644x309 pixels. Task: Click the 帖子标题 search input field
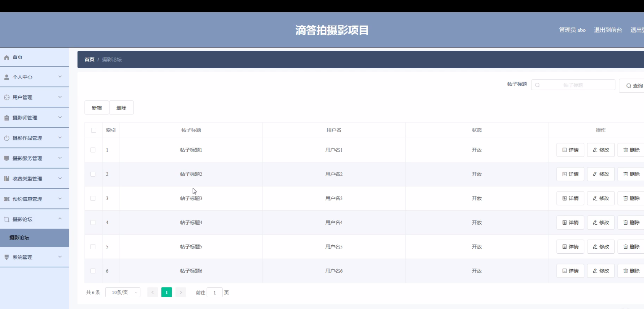(x=576, y=85)
